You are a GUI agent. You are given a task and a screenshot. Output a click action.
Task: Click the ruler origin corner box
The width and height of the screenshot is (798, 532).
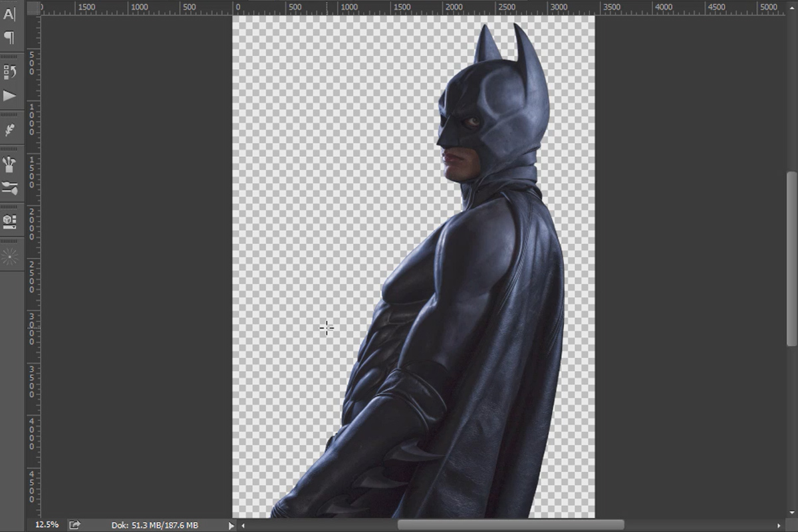coord(33,7)
